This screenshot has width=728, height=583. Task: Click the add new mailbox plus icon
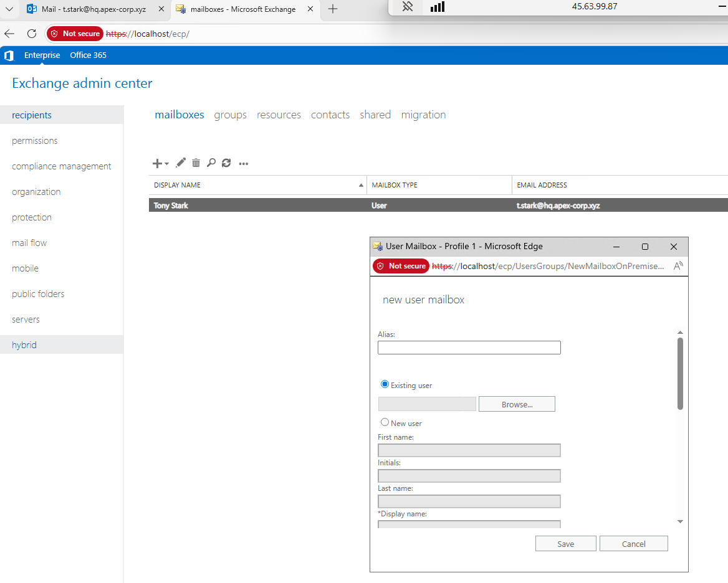coord(158,163)
